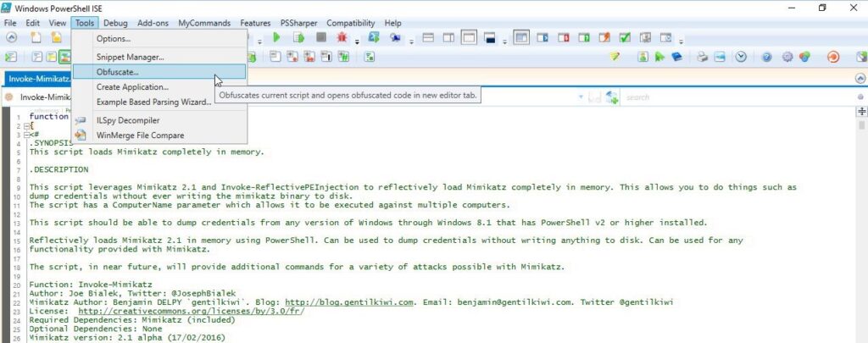The width and height of the screenshot is (868, 343).
Task: Open the creativecommons.org license link
Action: [191, 311]
